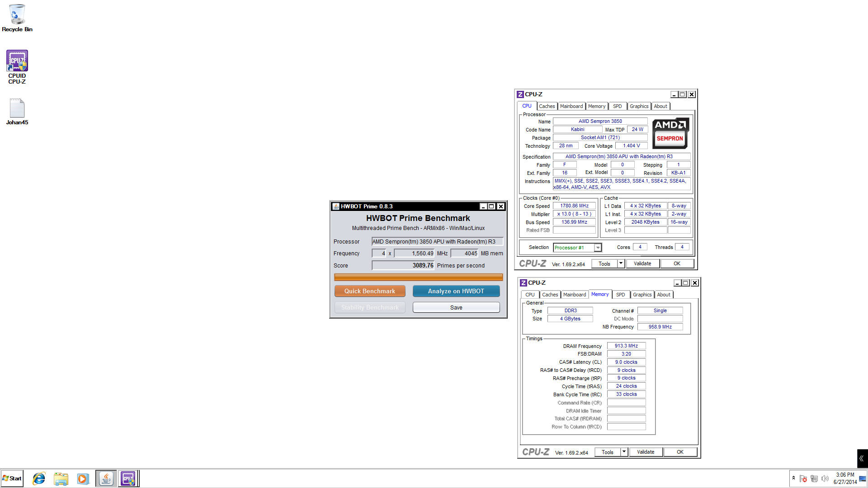Screen dimensions: 868x488
Task: Click the Processor name field in HWBOT Prime
Action: tap(437, 242)
